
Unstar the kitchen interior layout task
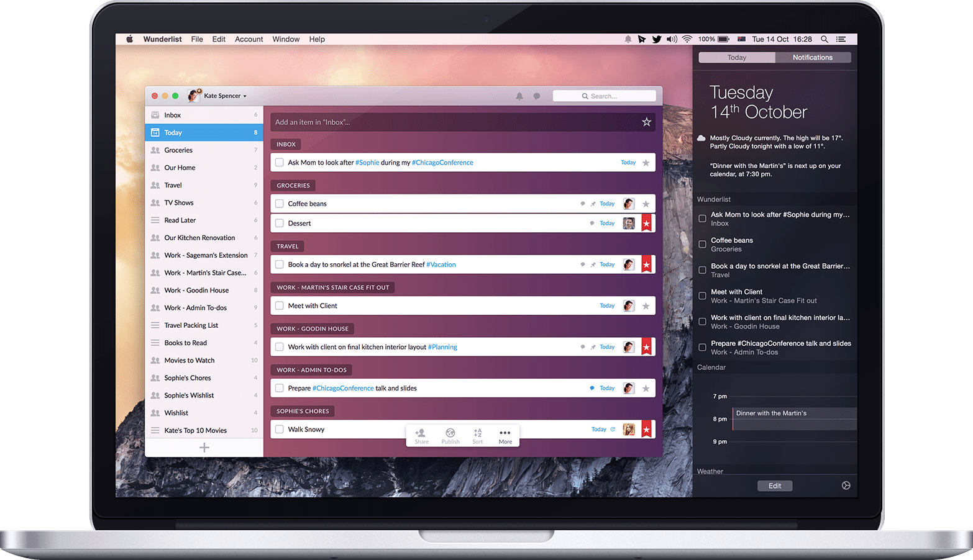tap(647, 347)
